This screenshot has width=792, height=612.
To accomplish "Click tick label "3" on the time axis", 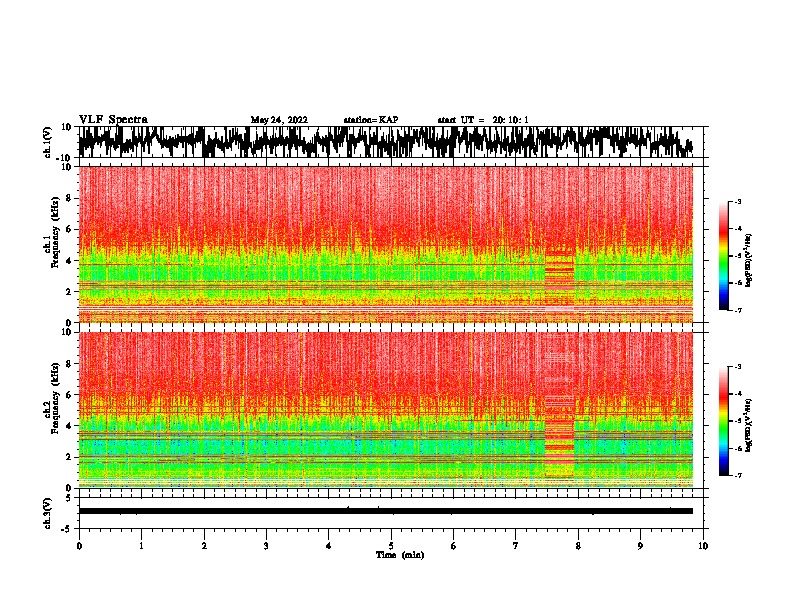I will click(266, 546).
